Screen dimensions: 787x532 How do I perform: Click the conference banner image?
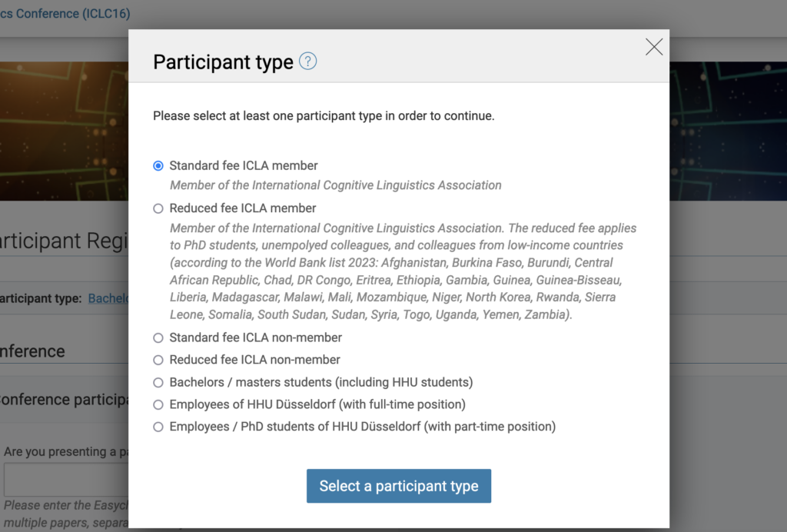tap(65, 131)
